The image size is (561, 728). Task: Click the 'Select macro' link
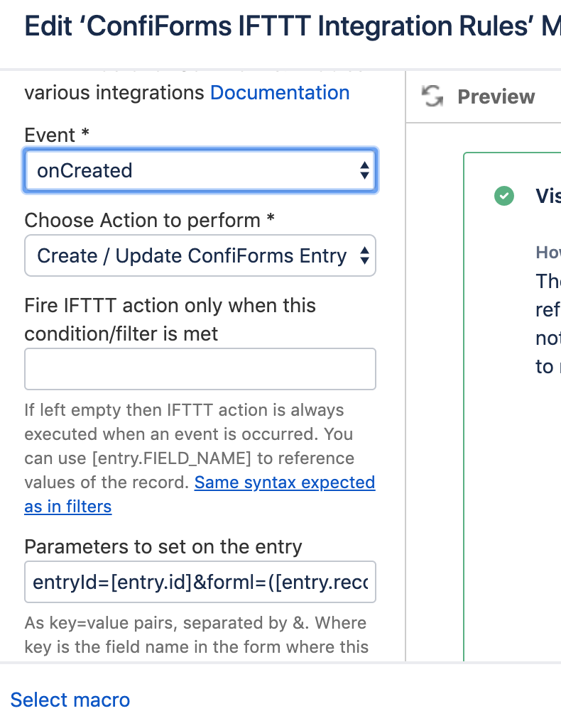pos(70,700)
